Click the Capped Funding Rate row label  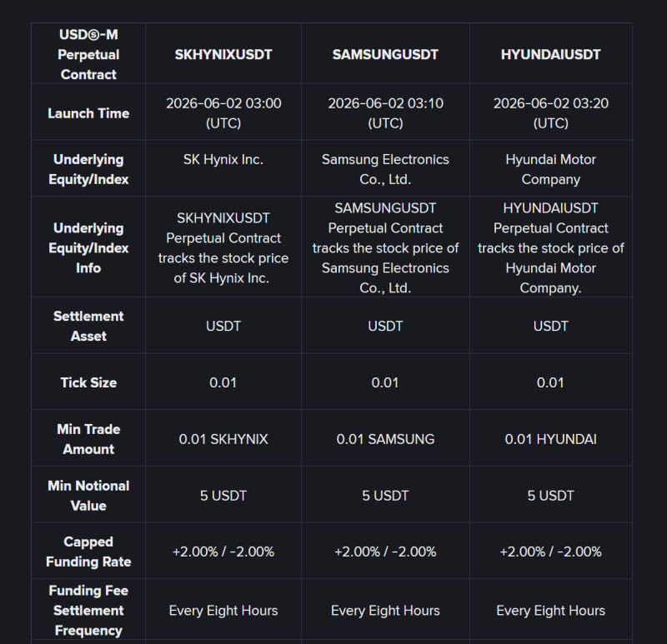88,552
